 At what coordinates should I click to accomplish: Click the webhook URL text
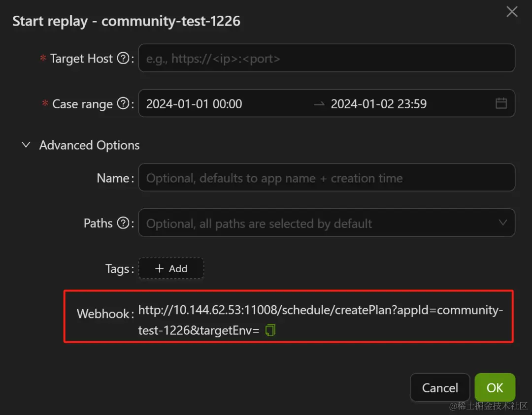point(320,319)
